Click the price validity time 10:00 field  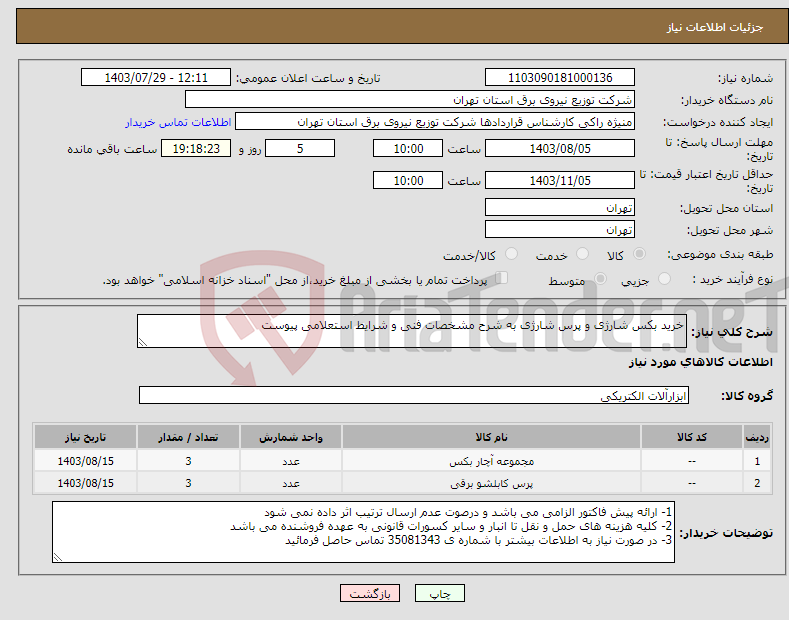click(x=408, y=180)
